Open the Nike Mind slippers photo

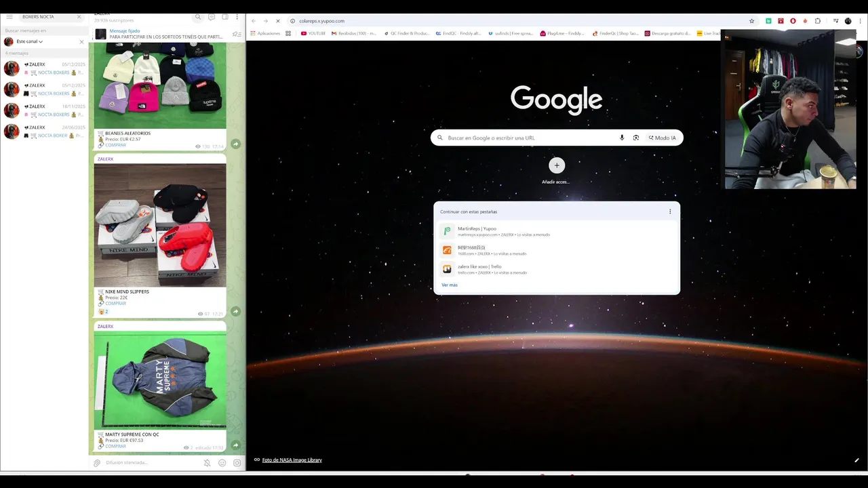click(x=160, y=225)
